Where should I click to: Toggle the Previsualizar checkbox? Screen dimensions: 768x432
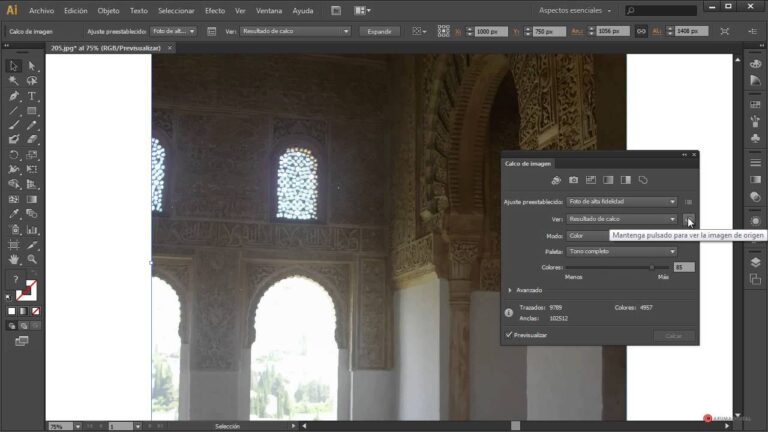509,335
